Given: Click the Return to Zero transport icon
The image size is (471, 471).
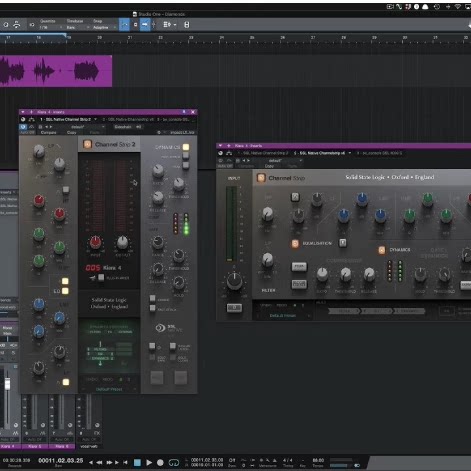Looking at the screenshot, I should click(125, 463).
